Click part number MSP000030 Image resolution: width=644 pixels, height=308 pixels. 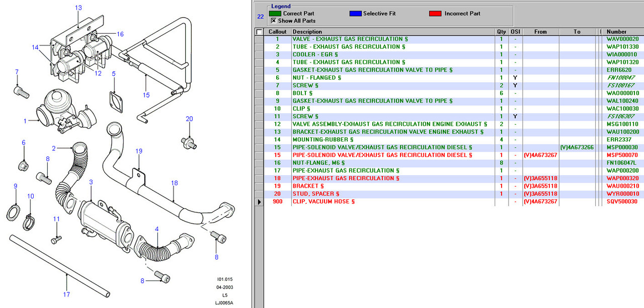(622, 147)
